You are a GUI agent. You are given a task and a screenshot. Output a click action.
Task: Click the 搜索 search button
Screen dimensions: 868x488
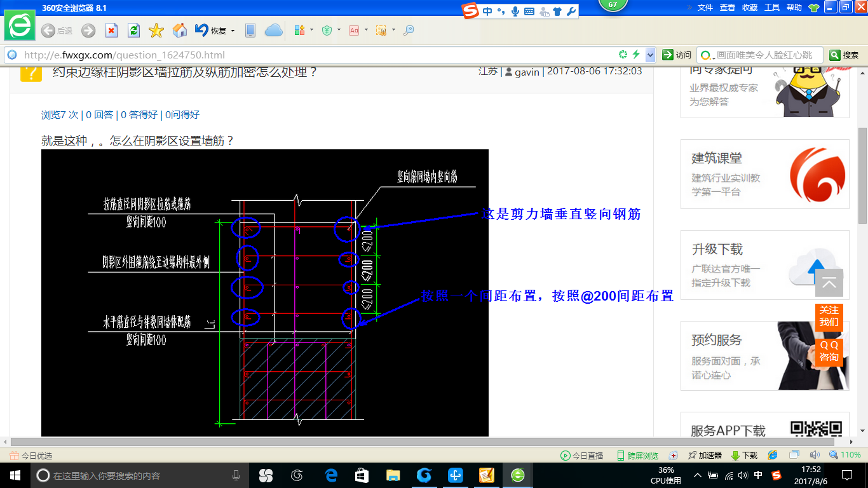(844, 55)
